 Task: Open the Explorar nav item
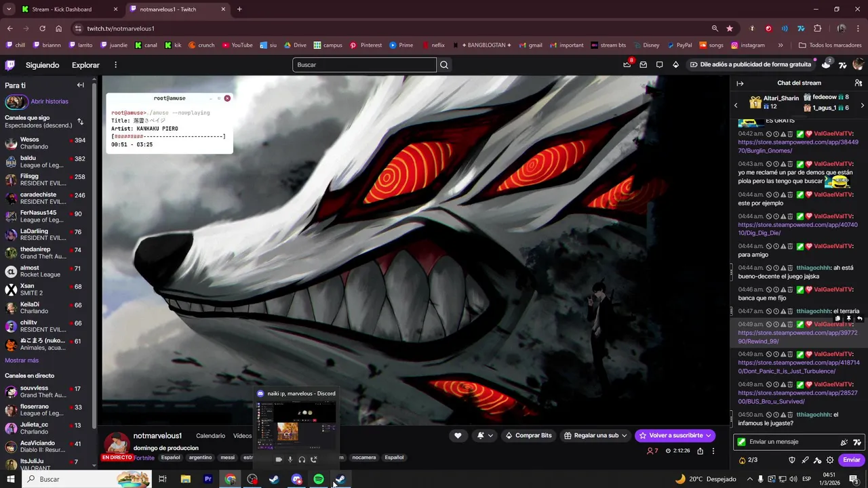(85, 65)
